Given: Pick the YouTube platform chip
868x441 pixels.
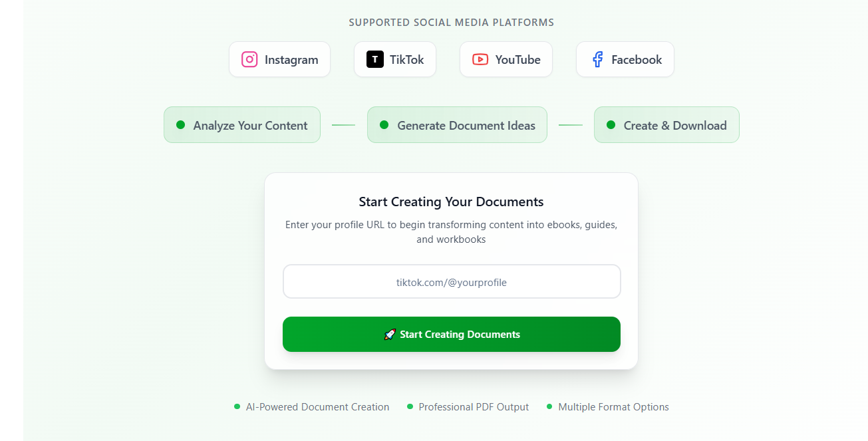Looking at the screenshot, I should [x=506, y=59].
